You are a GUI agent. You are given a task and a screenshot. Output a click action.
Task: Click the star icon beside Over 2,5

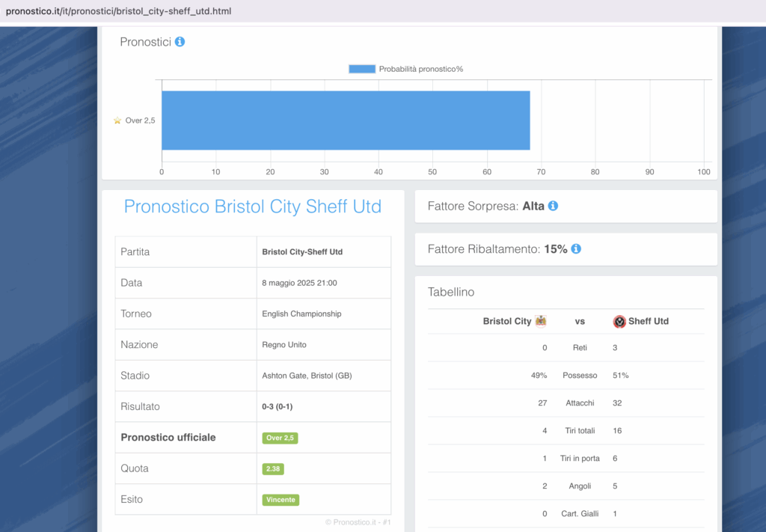[117, 120]
